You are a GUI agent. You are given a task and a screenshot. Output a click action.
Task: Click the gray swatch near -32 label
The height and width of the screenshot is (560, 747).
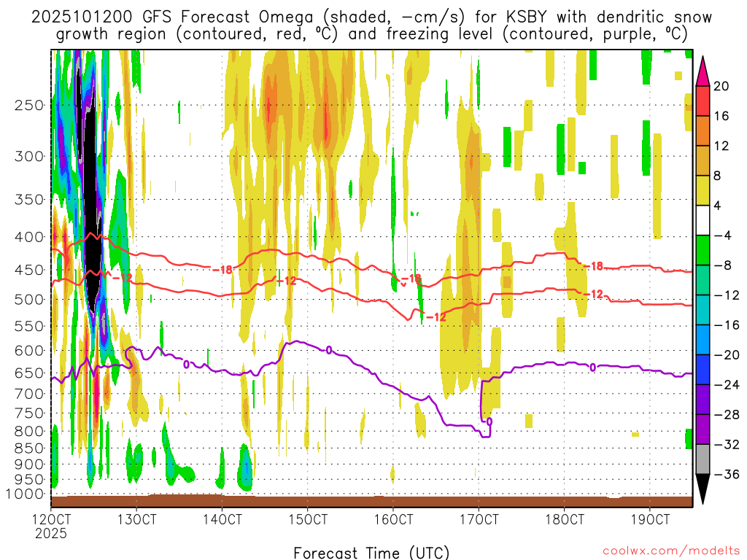pyautogui.click(x=703, y=459)
